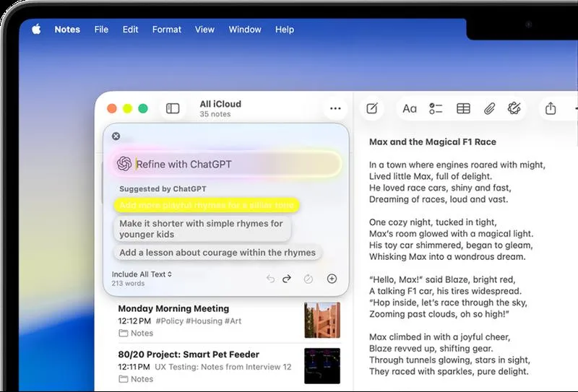Open the Apple menu
Screen dimensions: 578x392
pos(36,29)
